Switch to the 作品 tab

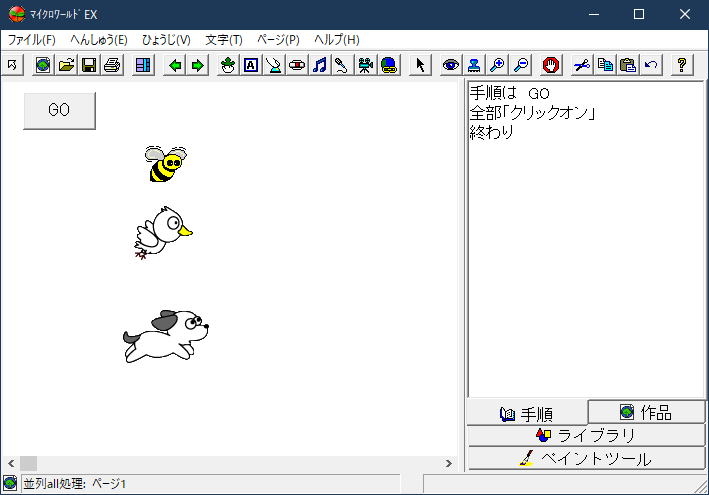(647, 412)
